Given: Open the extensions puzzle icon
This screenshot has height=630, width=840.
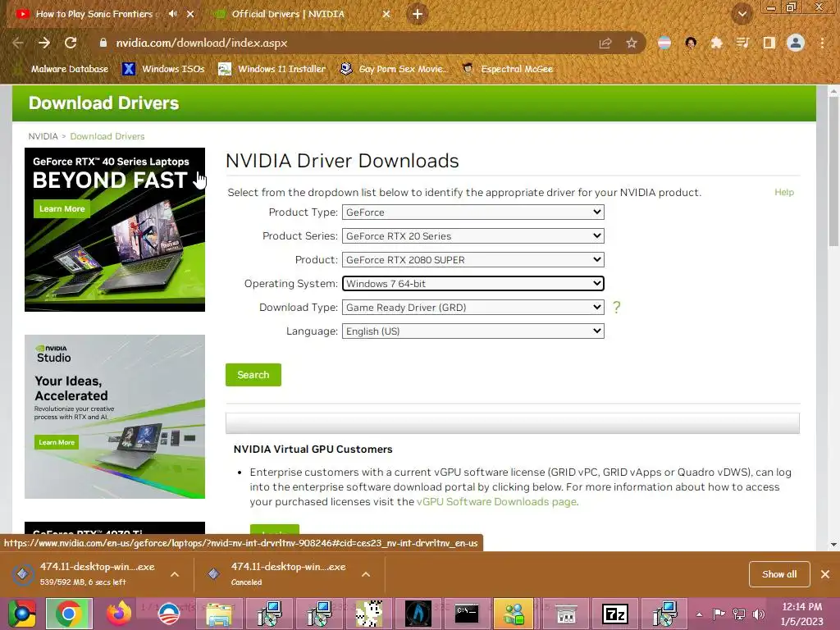Looking at the screenshot, I should 716,43.
